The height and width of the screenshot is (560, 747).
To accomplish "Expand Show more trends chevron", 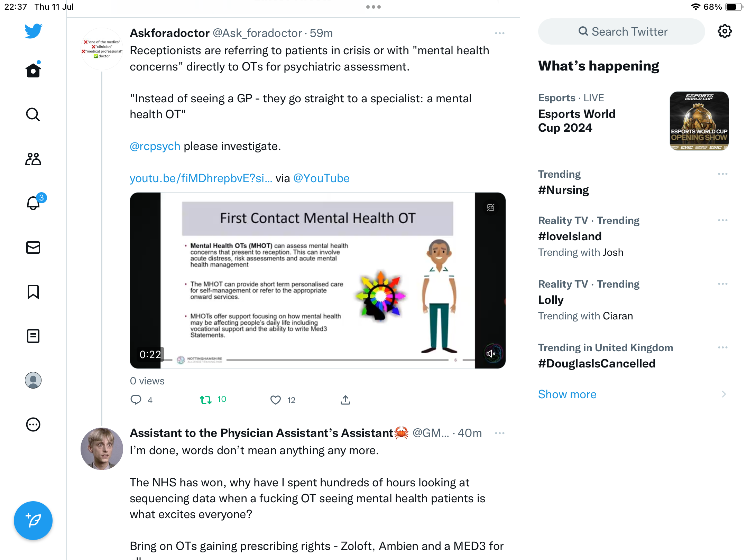I will (724, 394).
